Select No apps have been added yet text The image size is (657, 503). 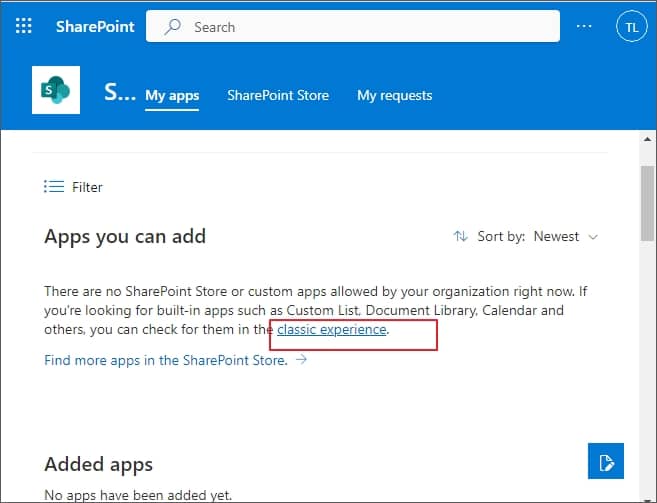[138, 495]
